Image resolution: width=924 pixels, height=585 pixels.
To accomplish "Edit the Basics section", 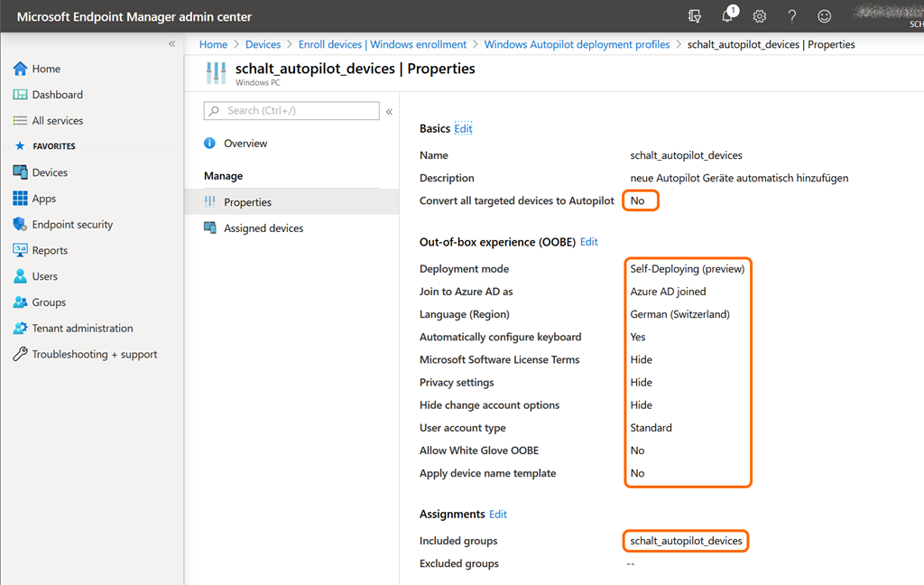I will tap(463, 129).
